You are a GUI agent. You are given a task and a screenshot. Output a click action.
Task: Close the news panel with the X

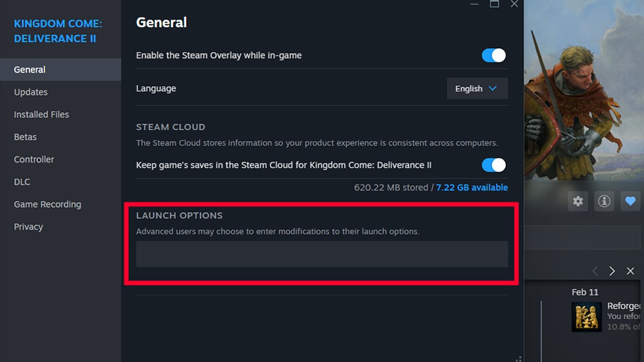pyautogui.click(x=631, y=271)
